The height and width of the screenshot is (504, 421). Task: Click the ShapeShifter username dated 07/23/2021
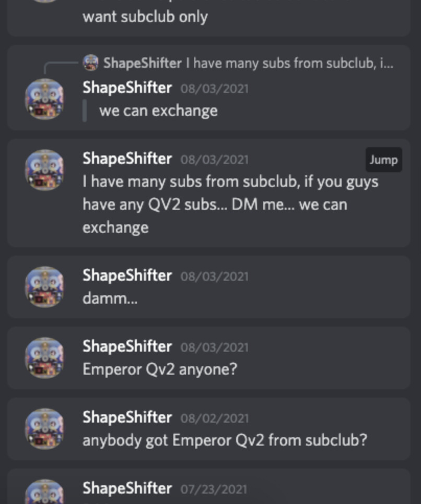(127, 488)
